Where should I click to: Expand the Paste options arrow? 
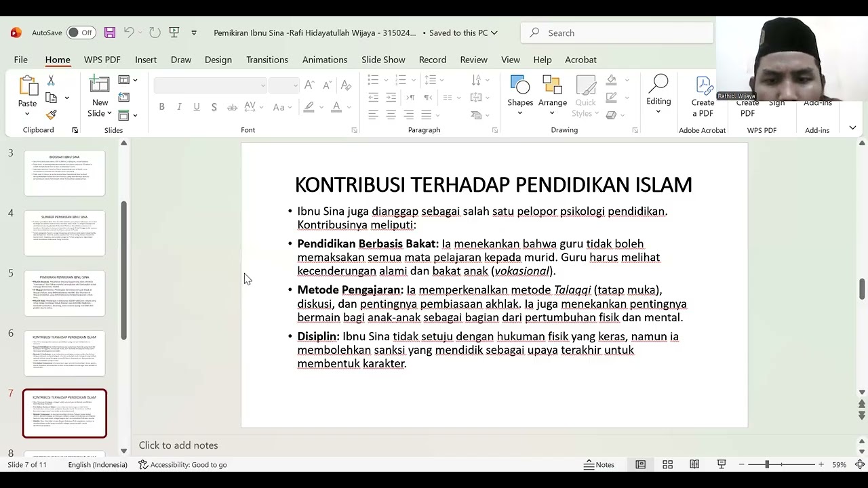27,112
